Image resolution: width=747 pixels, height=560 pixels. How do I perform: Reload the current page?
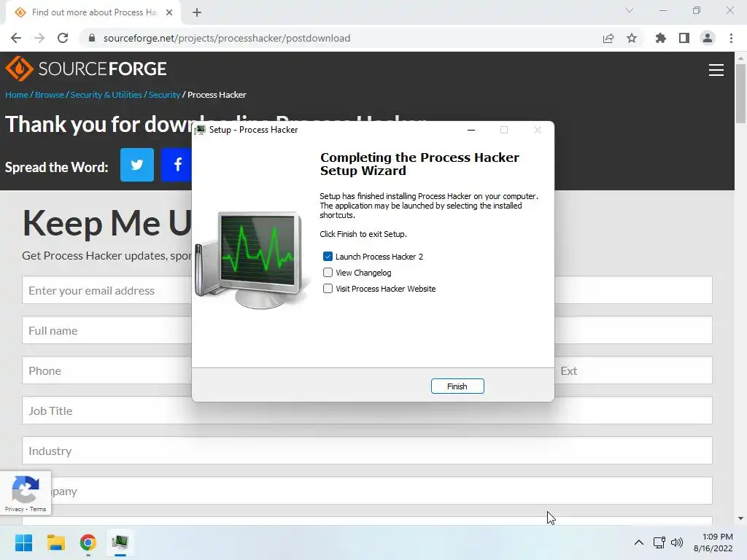63,38
